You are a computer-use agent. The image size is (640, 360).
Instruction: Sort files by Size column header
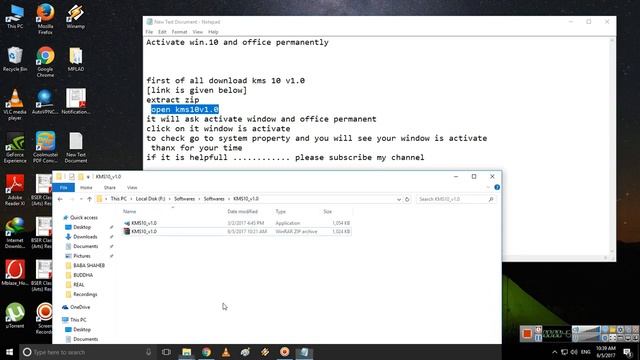click(x=327, y=211)
